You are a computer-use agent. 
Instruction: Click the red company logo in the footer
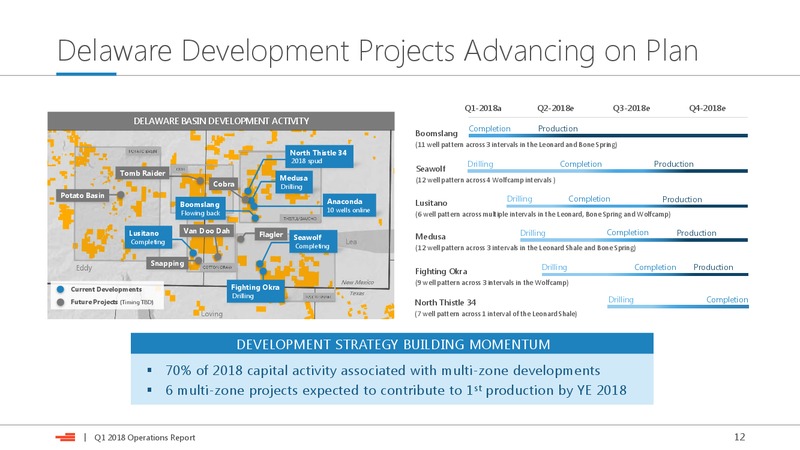point(65,437)
